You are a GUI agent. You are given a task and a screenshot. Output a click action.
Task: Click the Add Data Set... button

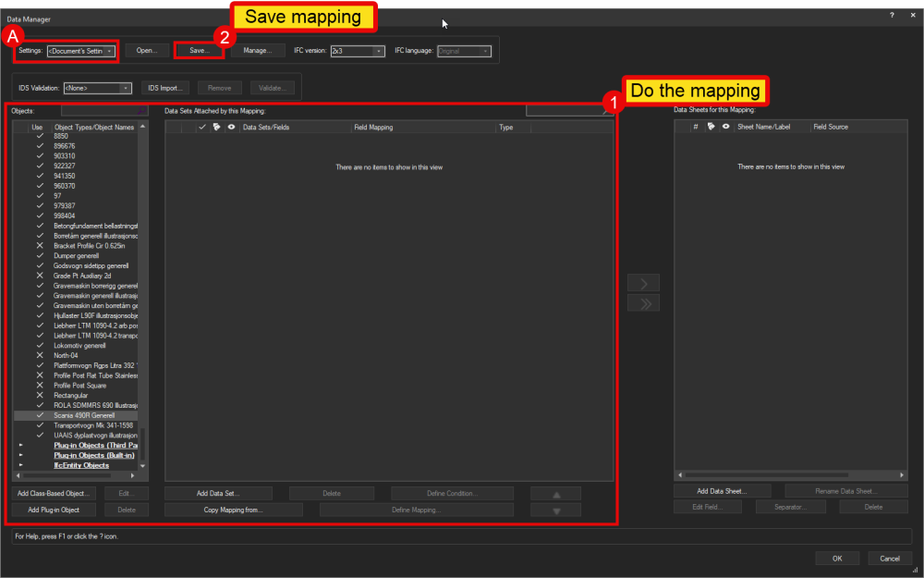pyautogui.click(x=221, y=493)
